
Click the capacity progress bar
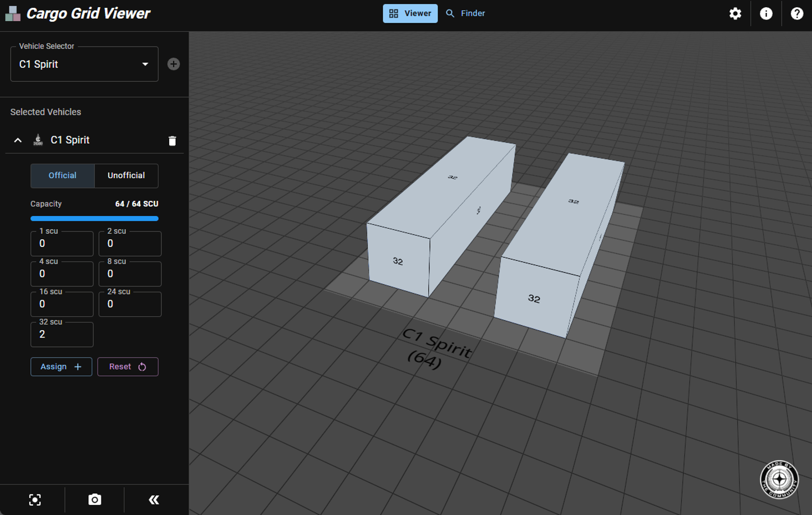tap(94, 219)
